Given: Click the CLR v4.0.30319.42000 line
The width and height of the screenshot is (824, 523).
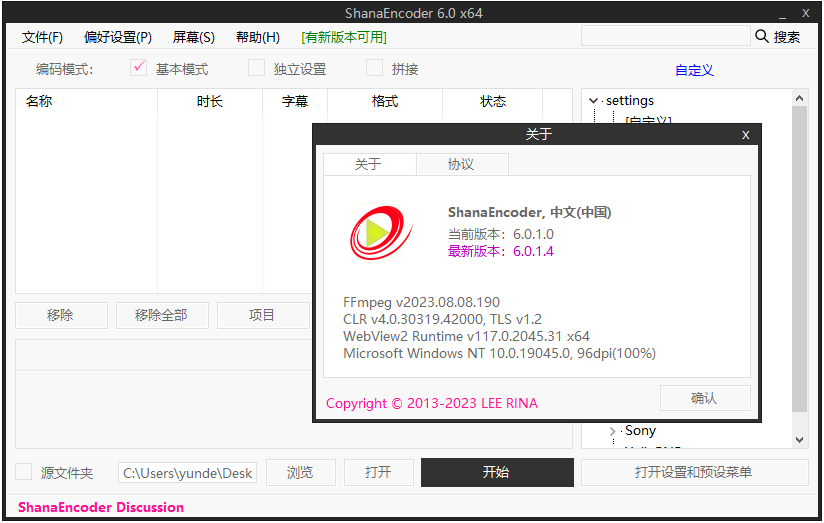Looking at the screenshot, I should tap(442, 319).
